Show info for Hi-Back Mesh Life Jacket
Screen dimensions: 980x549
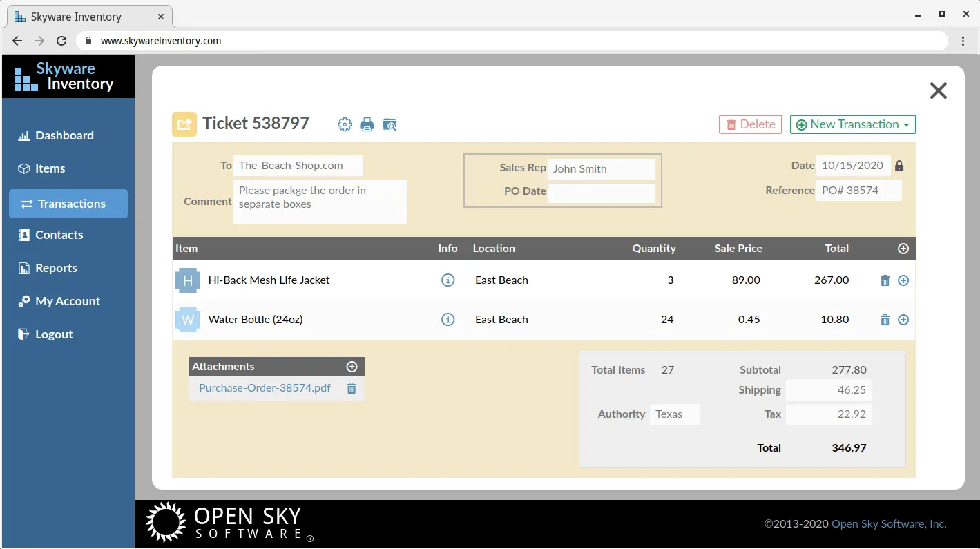[448, 280]
